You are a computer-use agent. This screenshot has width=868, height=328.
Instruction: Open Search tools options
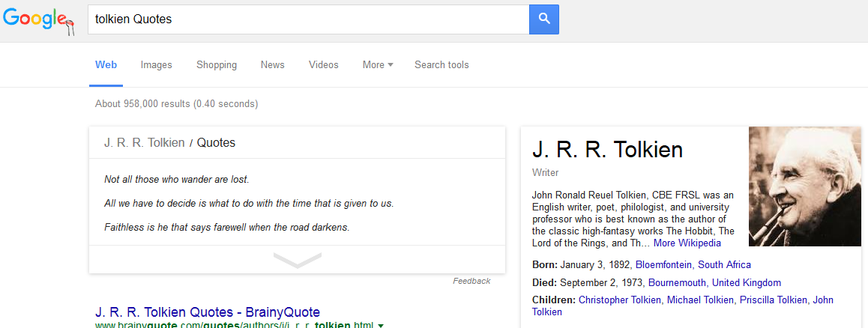click(441, 65)
